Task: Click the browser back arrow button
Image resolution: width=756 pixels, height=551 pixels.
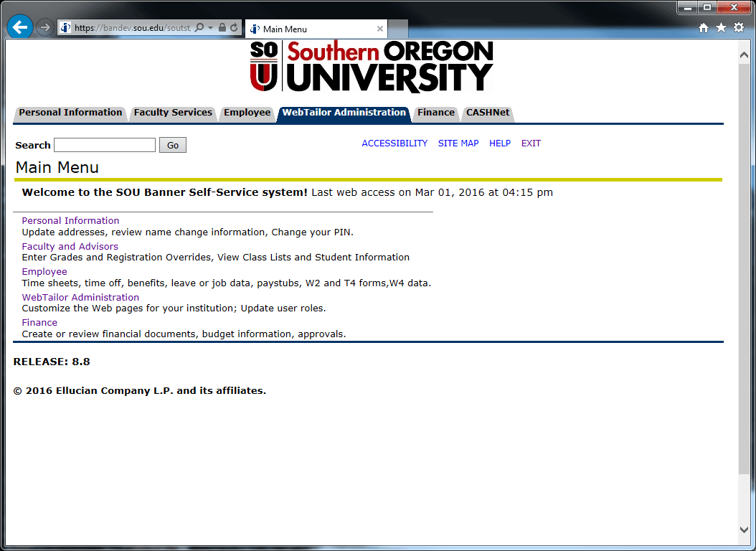Action: [x=20, y=27]
